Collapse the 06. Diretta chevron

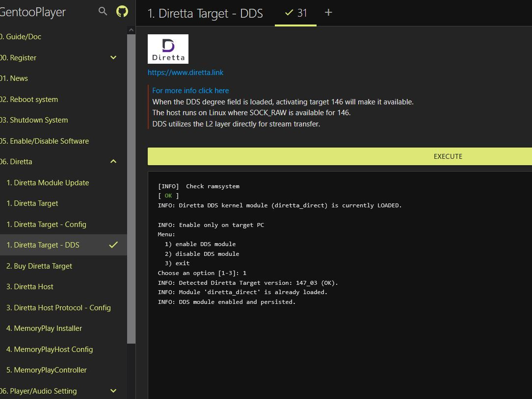tap(113, 161)
